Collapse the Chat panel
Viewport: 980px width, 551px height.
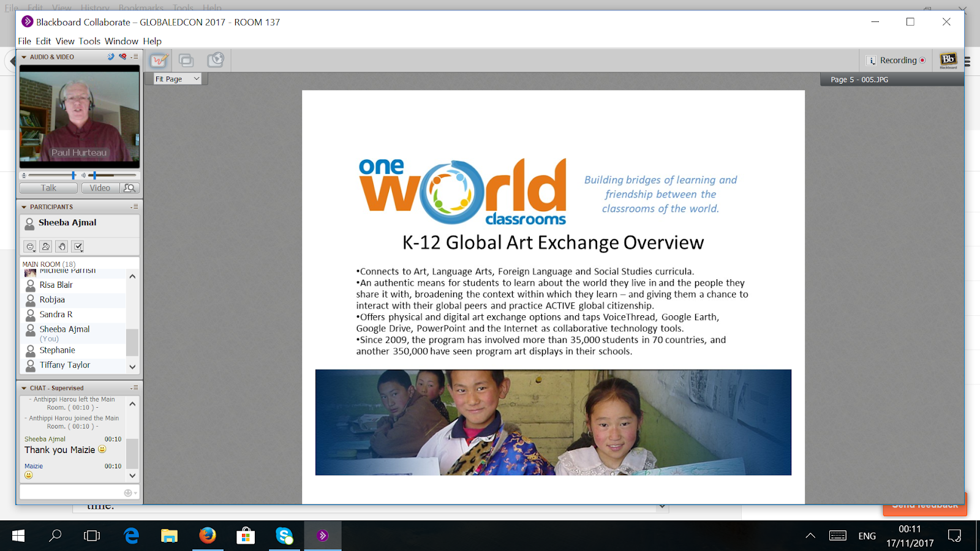tap(24, 388)
